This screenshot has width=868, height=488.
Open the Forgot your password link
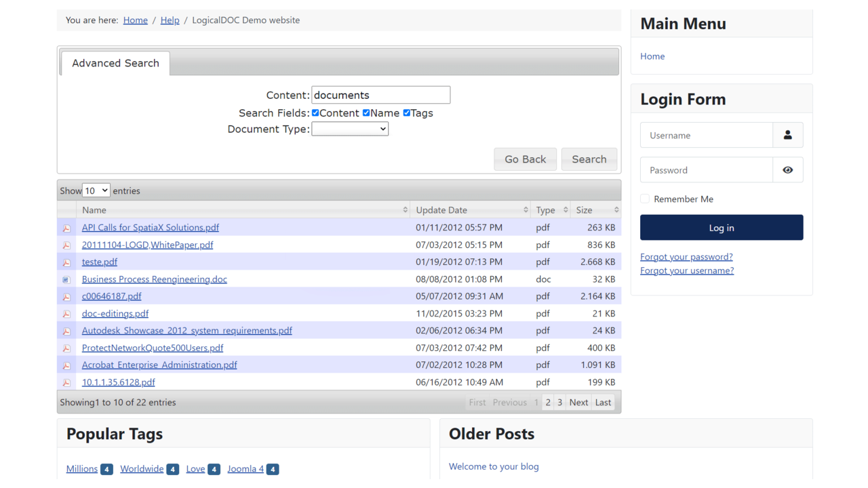tap(686, 256)
